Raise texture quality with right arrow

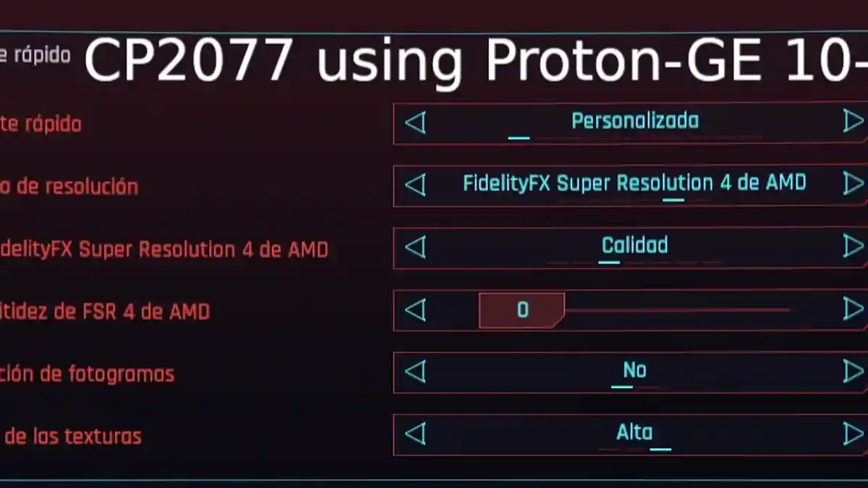point(854,434)
